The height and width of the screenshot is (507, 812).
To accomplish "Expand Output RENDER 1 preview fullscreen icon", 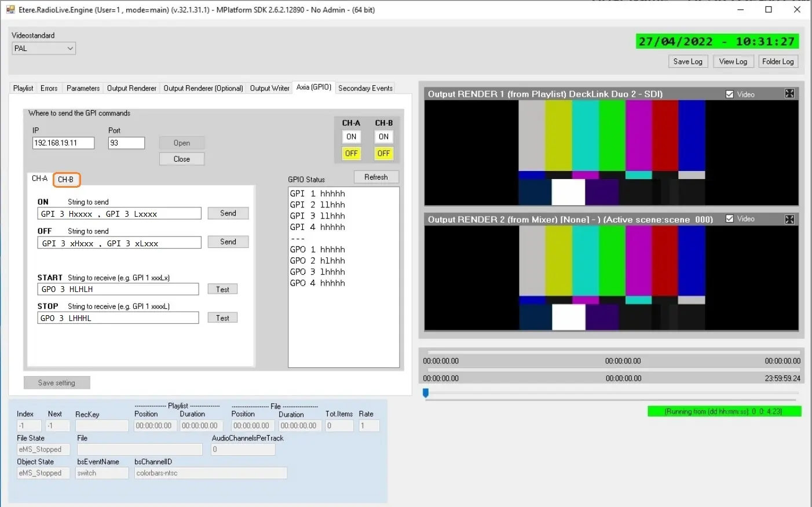I will [789, 94].
